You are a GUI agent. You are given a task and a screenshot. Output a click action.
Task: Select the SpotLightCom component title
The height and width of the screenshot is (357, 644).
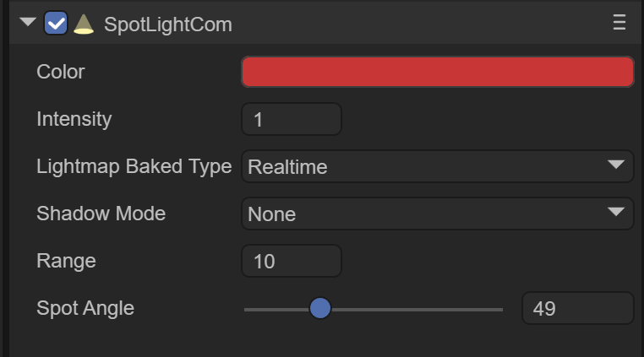tap(167, 24)
